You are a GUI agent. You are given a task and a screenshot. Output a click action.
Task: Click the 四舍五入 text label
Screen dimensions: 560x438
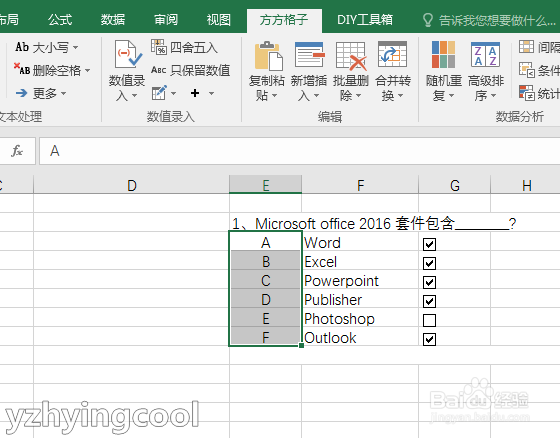pyautogui.click(x=194, y=48)
